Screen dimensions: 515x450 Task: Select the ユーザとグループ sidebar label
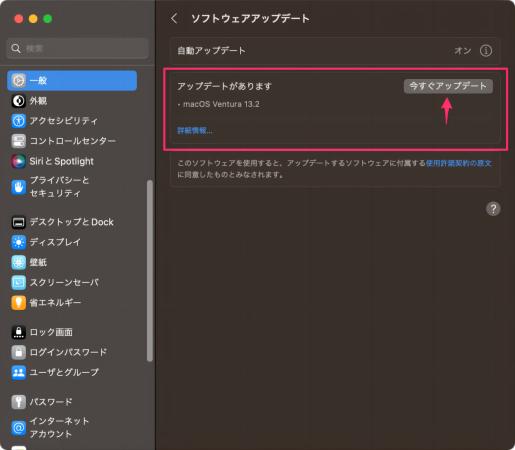click(64, 372)
